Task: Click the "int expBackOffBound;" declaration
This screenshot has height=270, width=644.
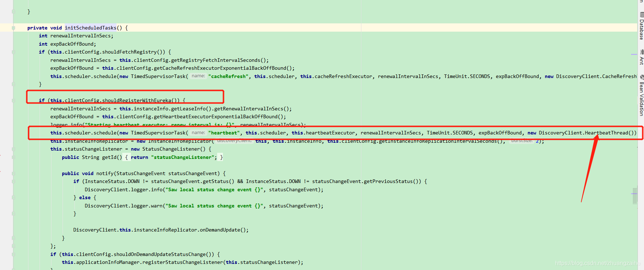Action: pyautogui.click(x=68, y=44)
